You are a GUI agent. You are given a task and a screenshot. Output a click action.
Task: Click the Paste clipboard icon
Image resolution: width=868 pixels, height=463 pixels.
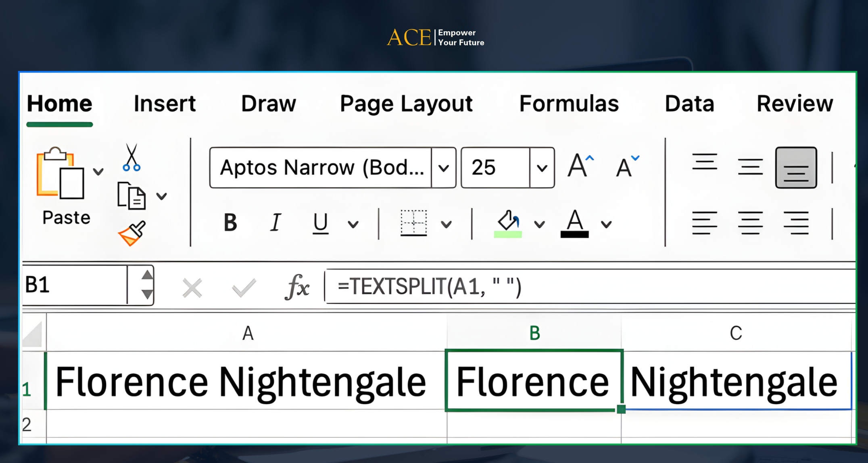(x=61, y=174)
